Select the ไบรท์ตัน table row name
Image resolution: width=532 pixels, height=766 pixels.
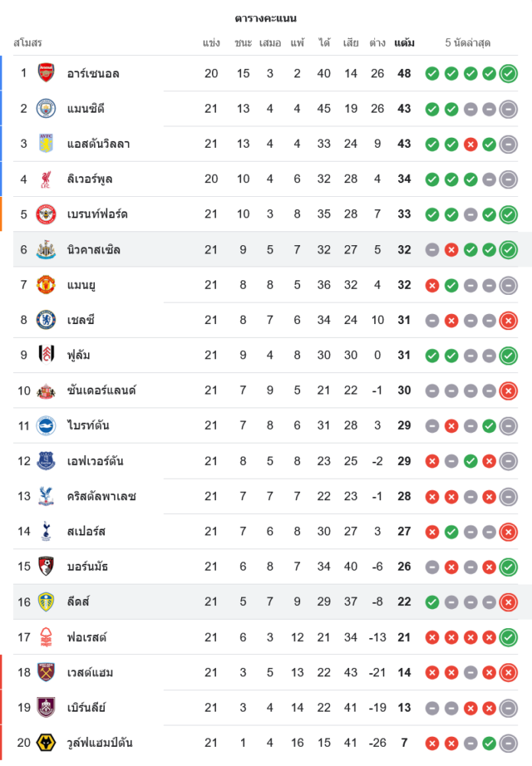click(x=93, y=426)
